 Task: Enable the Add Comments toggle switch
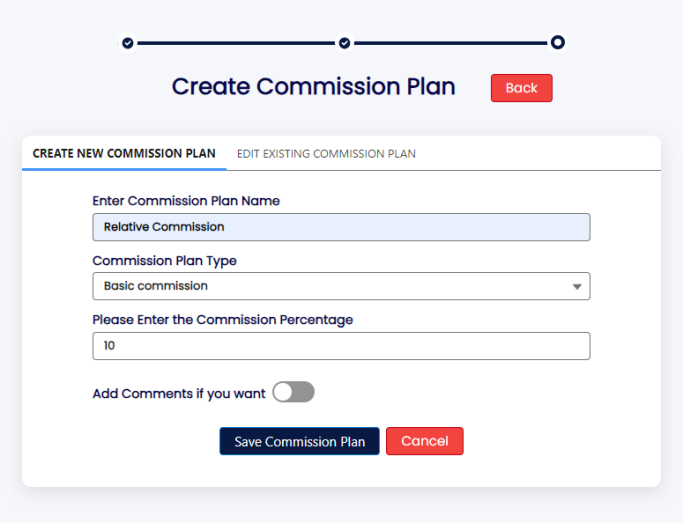(x=293, y=393)
